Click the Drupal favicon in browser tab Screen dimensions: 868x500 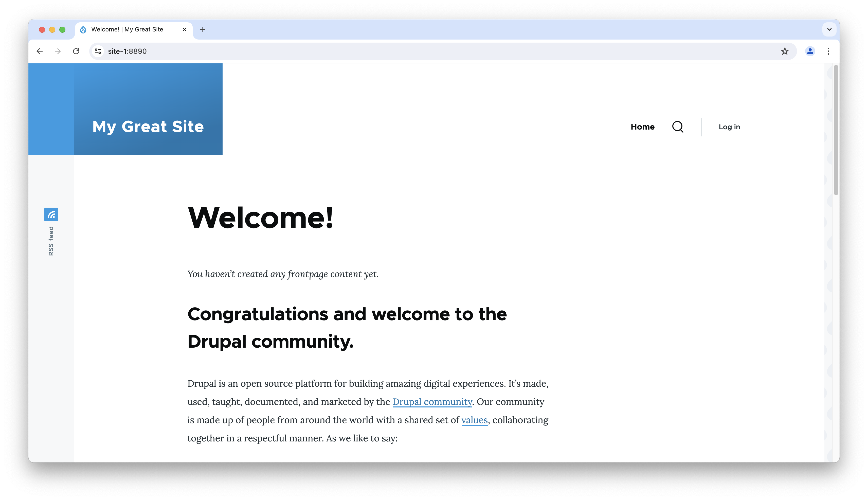[83, 29]
